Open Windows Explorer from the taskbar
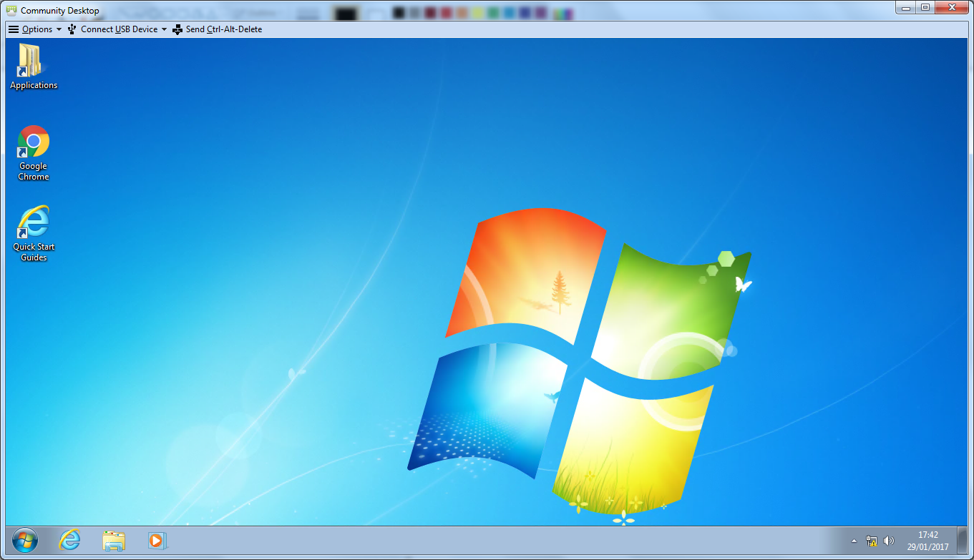Screen dimensions: 974x560 tap(114, 540)
